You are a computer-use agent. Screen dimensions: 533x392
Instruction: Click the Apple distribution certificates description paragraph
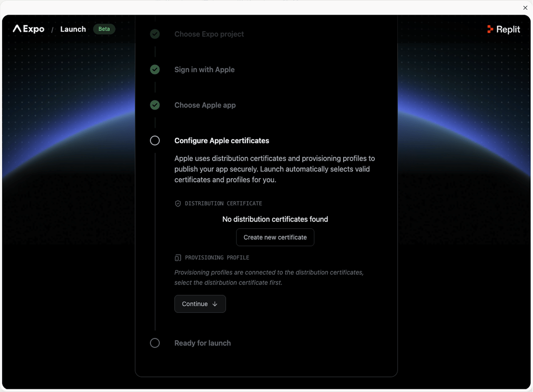(274, 169)
